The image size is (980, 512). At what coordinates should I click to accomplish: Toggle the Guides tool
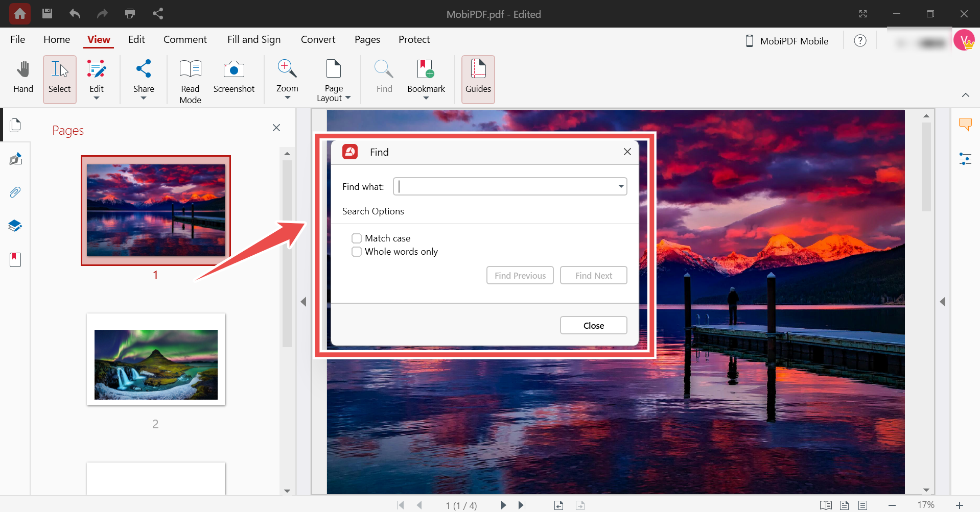[x=478, y=78]
